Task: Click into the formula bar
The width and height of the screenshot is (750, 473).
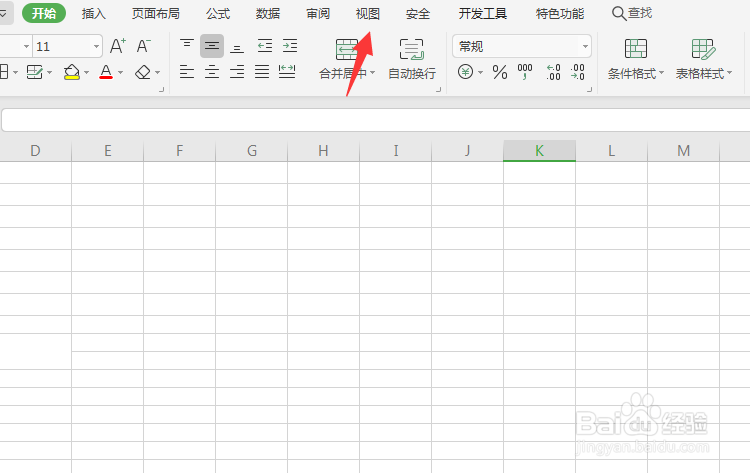Action: pos(376,120)
